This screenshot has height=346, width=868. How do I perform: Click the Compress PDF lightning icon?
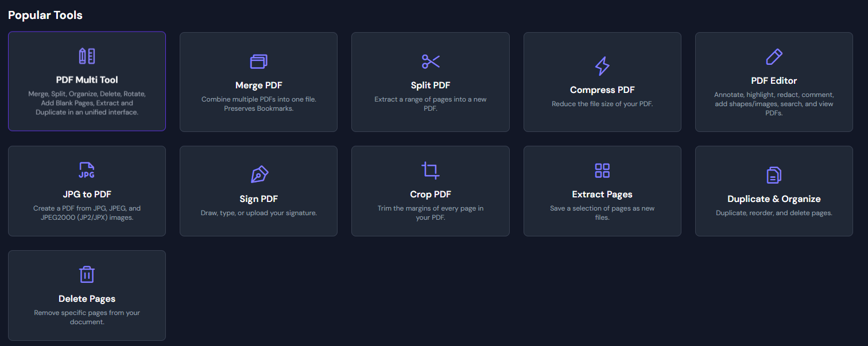(x=602, y=66)
